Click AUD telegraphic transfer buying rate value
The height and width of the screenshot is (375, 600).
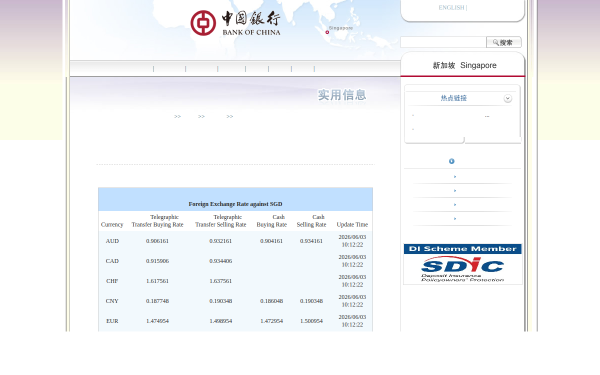[157, 241]
